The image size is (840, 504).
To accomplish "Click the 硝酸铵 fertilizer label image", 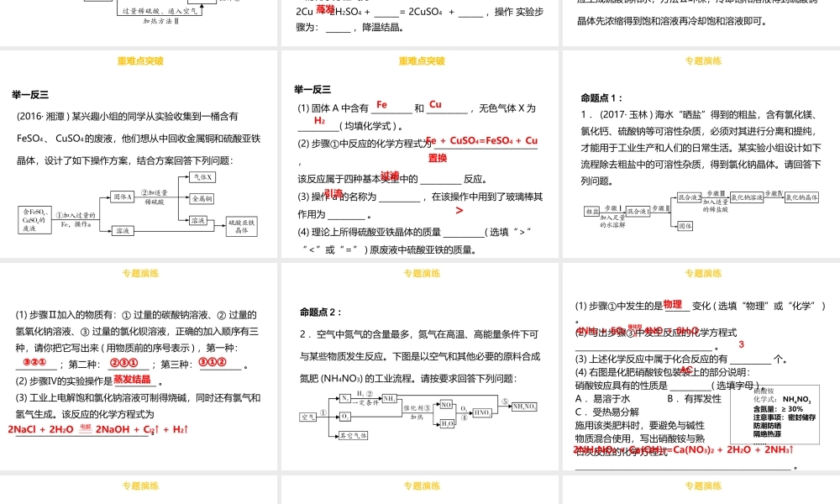I will (x=774, y=415).
